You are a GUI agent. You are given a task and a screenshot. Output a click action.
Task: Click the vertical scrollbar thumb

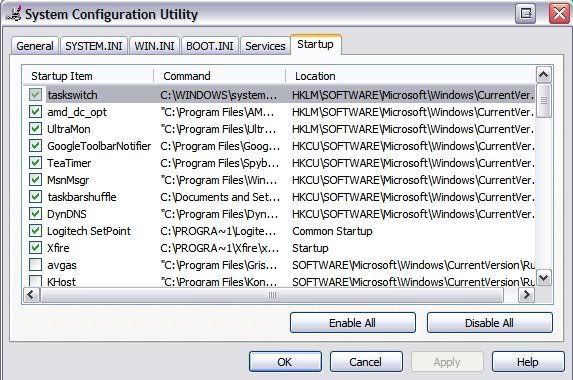pos(543,100)
